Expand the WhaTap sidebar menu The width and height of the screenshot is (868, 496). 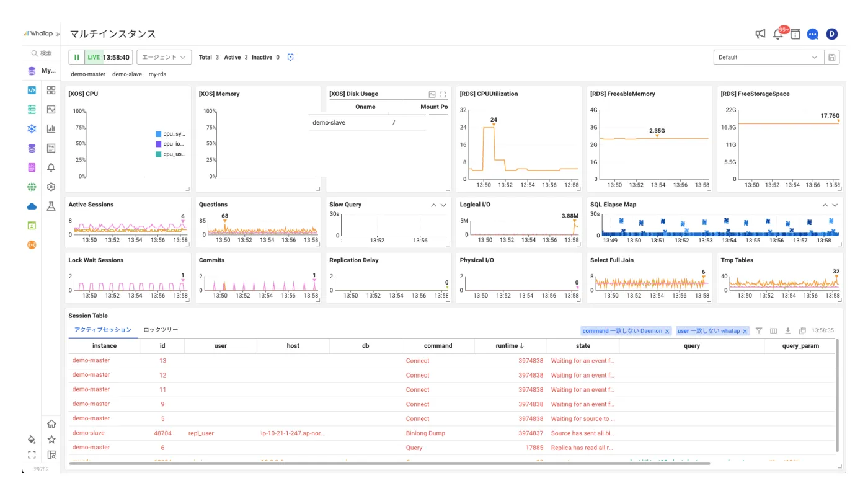58,33
